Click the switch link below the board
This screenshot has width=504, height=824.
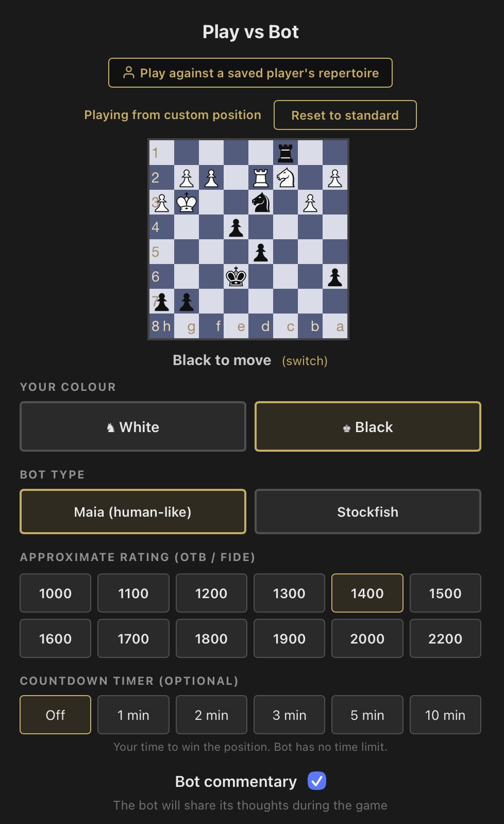click(305, 360)
